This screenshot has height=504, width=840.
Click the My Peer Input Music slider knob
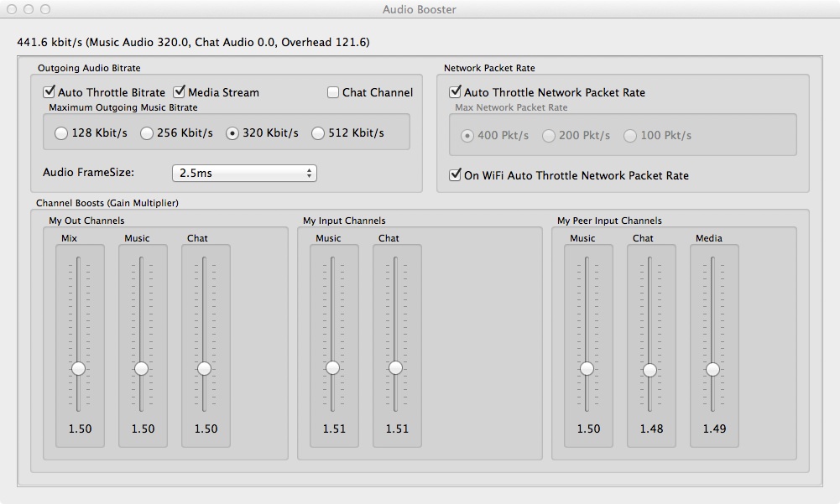587,368
